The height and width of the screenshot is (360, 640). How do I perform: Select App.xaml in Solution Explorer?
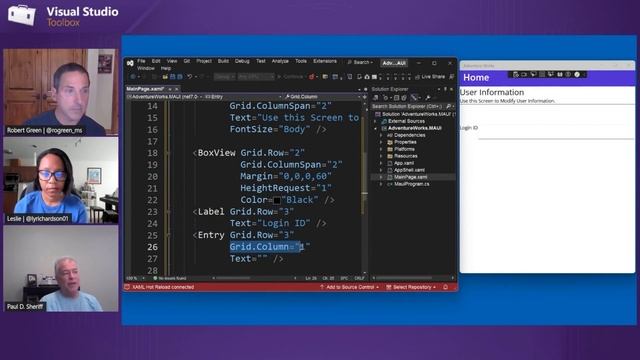404,163
